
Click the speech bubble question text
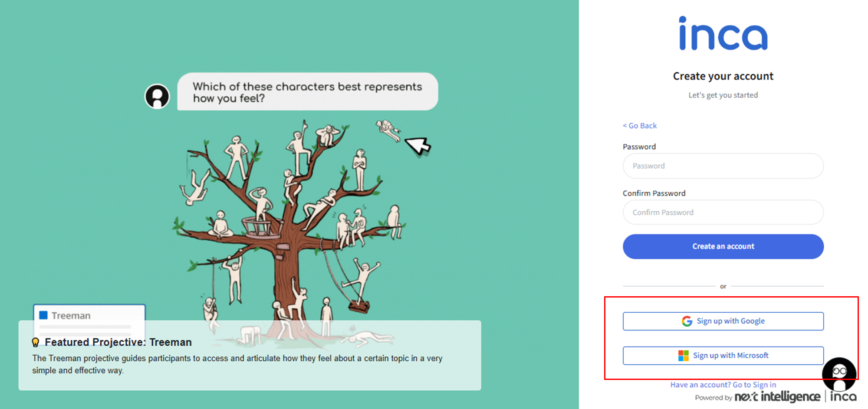[307, 92]
